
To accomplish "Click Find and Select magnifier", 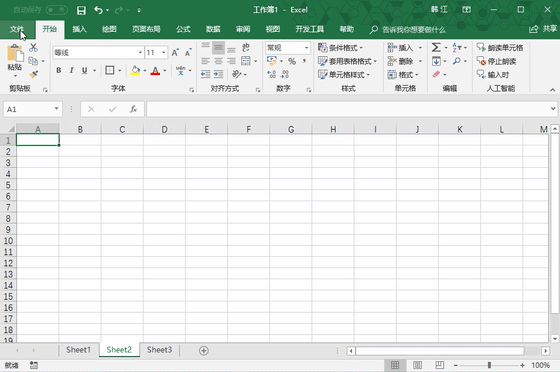I will (457, 61).
